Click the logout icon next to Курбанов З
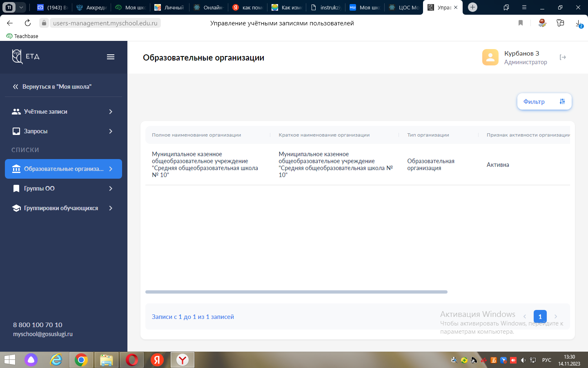Image resolution: width=588 pixels, height=368 pixels. 563,57
